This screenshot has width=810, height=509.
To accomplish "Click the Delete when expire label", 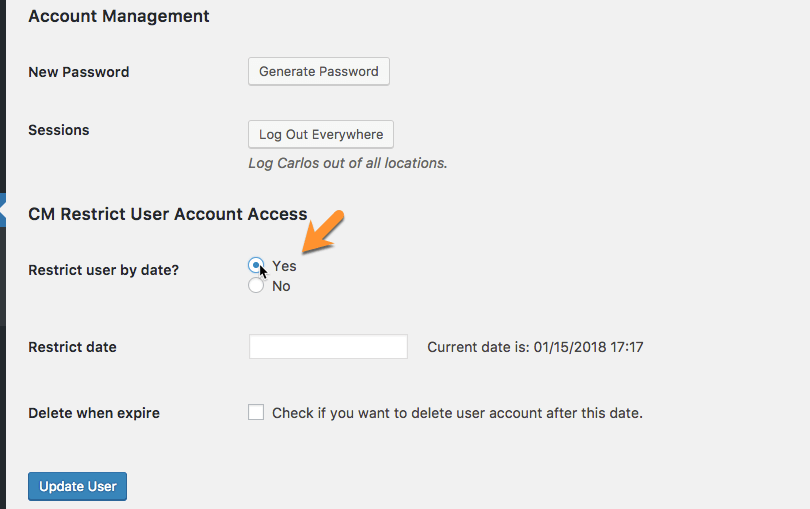I will 93,413.
